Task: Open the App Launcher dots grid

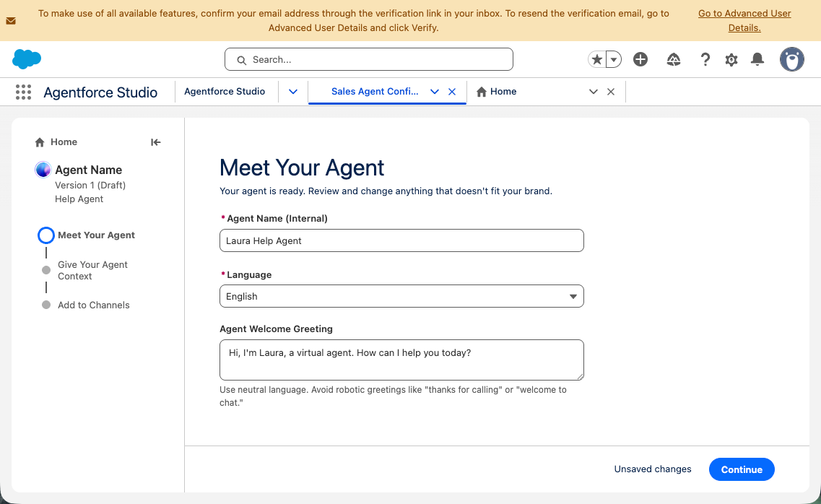Action: tap(24, 92)
